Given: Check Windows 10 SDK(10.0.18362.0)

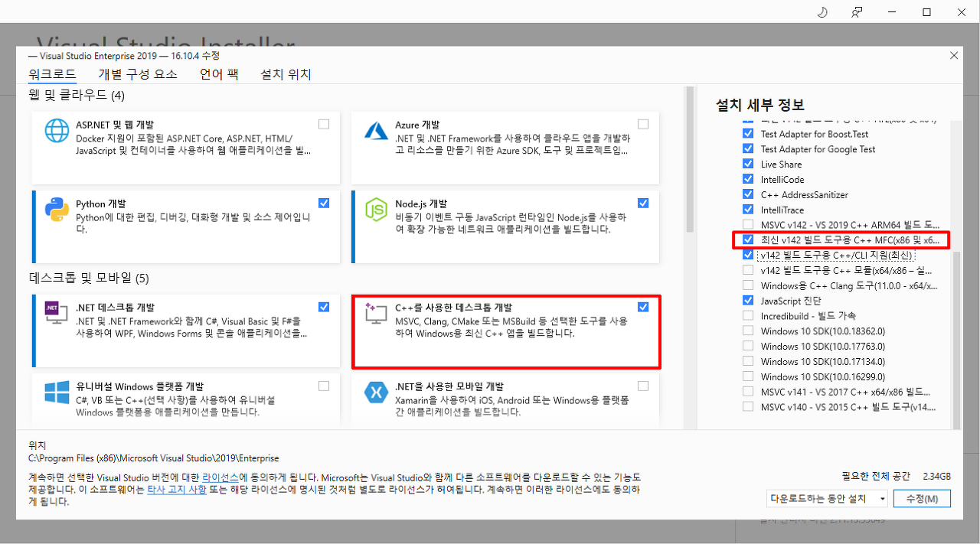Looking at the screenshot, I should coord(748,331).
